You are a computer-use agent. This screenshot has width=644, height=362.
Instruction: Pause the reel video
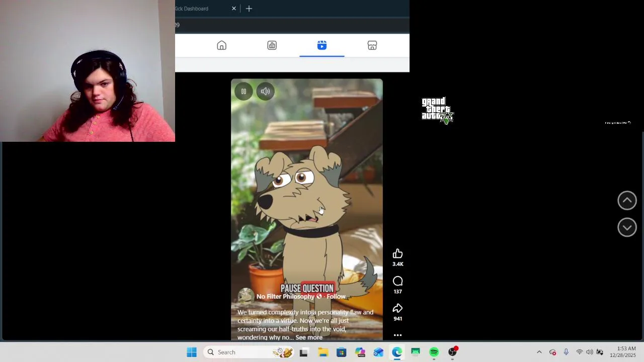point(244,92)
